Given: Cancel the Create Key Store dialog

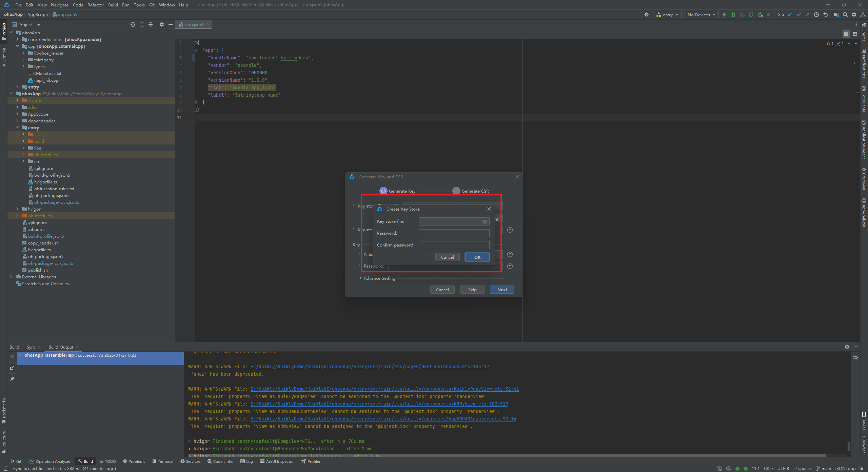Looking at the screenshot, I should 447,257.
